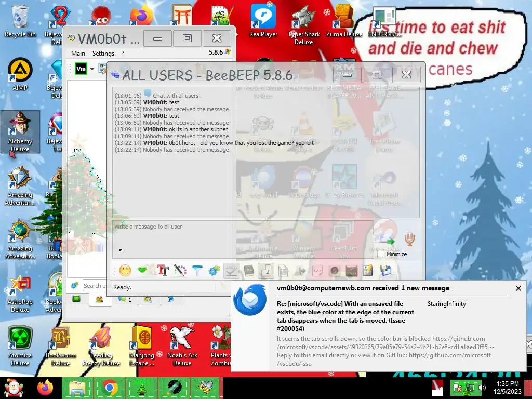The height and width of the screenshot is (399, 532).
Task: Open the emoticon smiley picker in BeeBEEP chat
Action: (x=125, y=271)
